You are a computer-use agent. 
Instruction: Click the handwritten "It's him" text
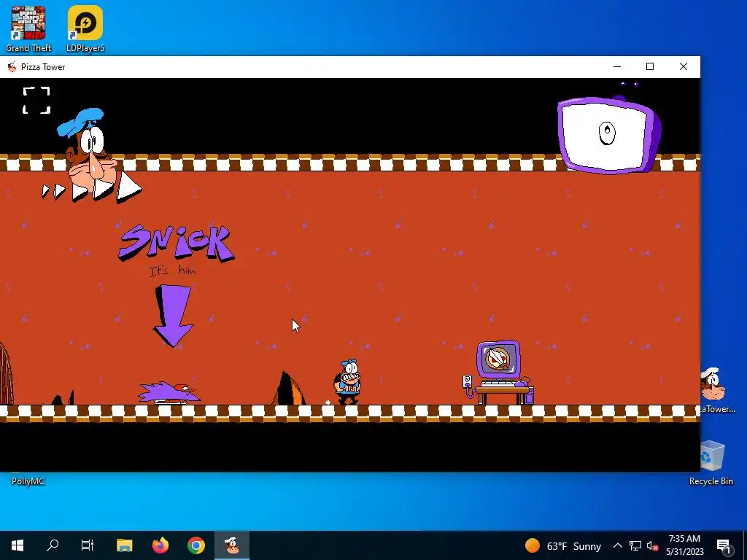(172, 271)
